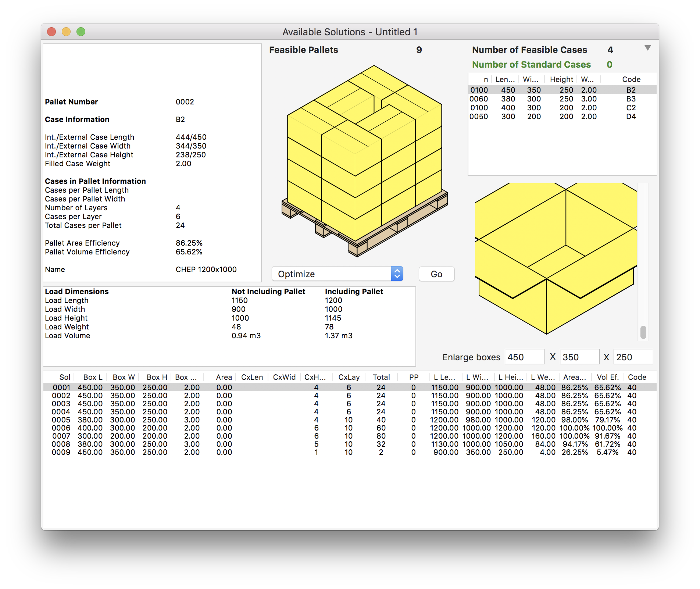
Task: Click the Pallet Volume Efficiency value 65.62%
Action: [189, 252]
